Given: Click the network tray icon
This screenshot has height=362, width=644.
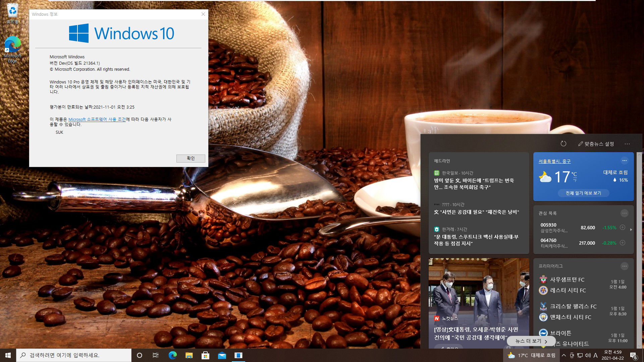Looking at the screenshot, I should click(580, 355).
